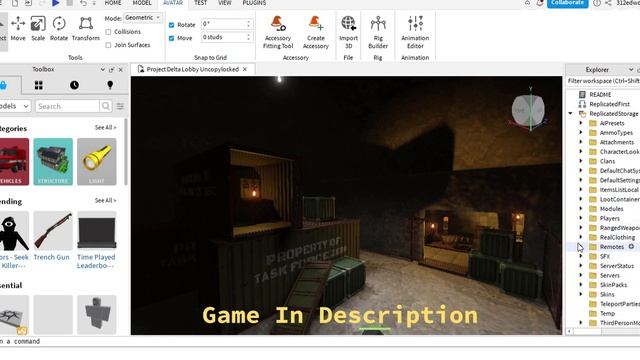The width and height of the screenshot is (640, 360).
Task: Click the Undo arrow in title bar
Action: click(x=83, y=3)
